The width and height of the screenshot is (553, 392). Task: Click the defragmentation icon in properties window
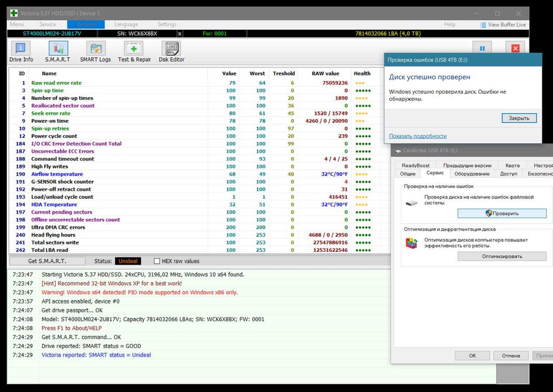[x=411, y=243]
